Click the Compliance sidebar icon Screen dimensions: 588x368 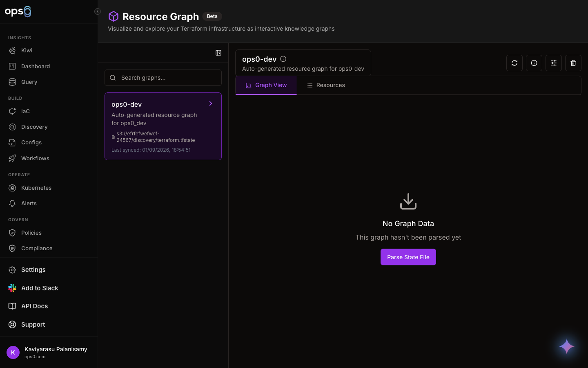pos(12,248)
